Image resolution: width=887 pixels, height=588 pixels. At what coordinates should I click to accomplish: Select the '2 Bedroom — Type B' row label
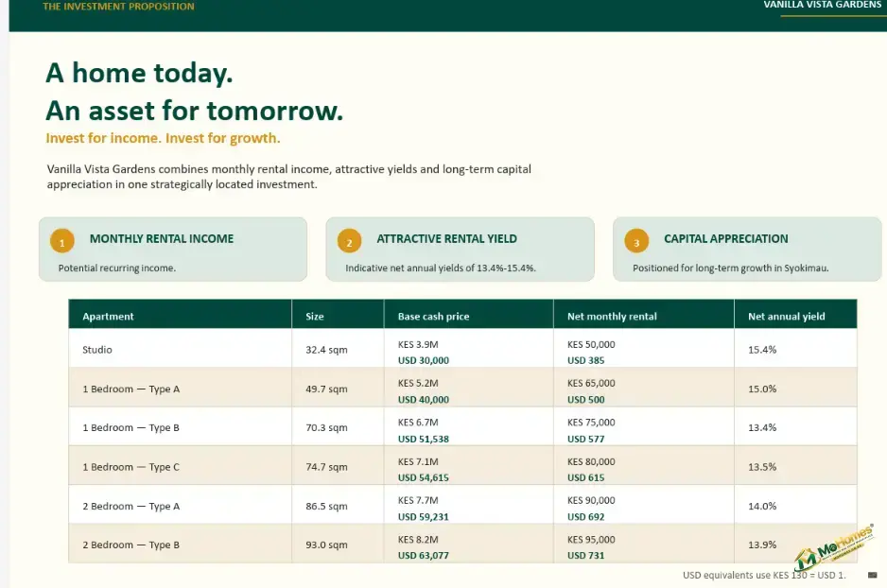coord(131,545)
